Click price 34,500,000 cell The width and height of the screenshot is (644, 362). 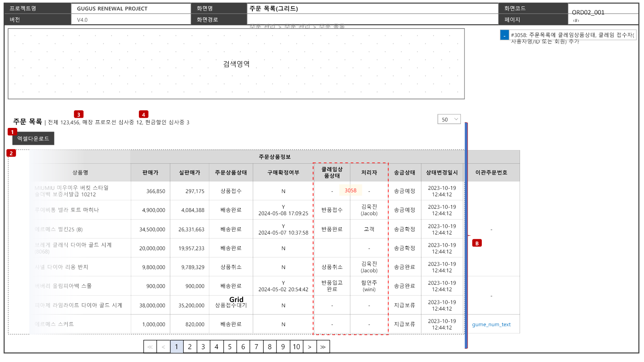pyautogui.click(x=151, y=229)
